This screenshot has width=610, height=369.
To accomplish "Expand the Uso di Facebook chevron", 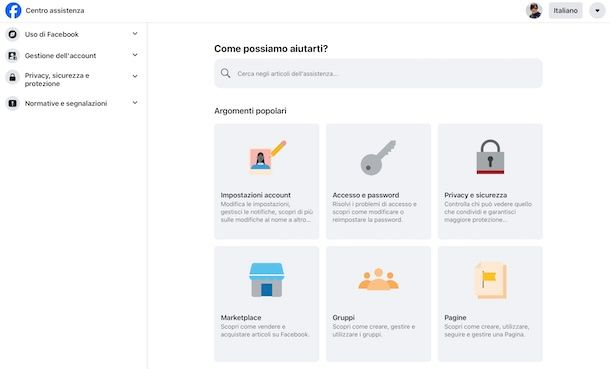I will point(135,34).
